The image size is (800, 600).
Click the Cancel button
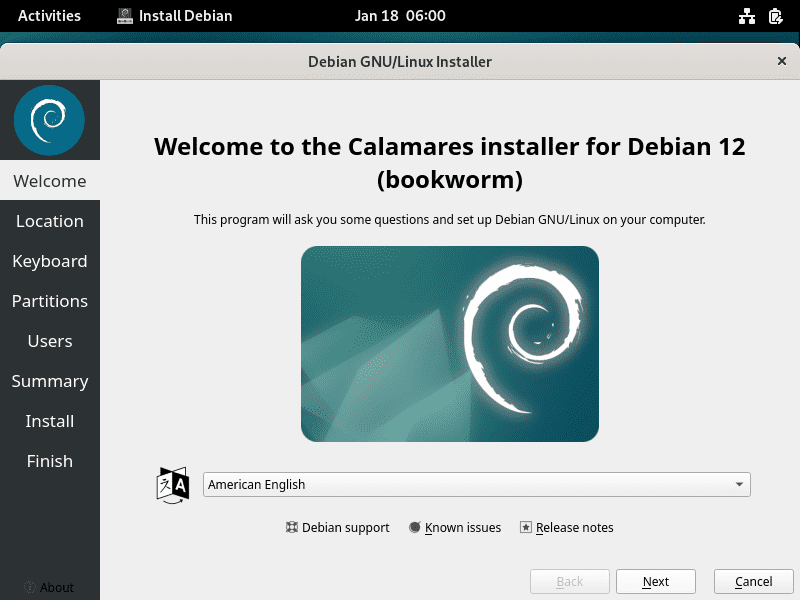point(754,582)
